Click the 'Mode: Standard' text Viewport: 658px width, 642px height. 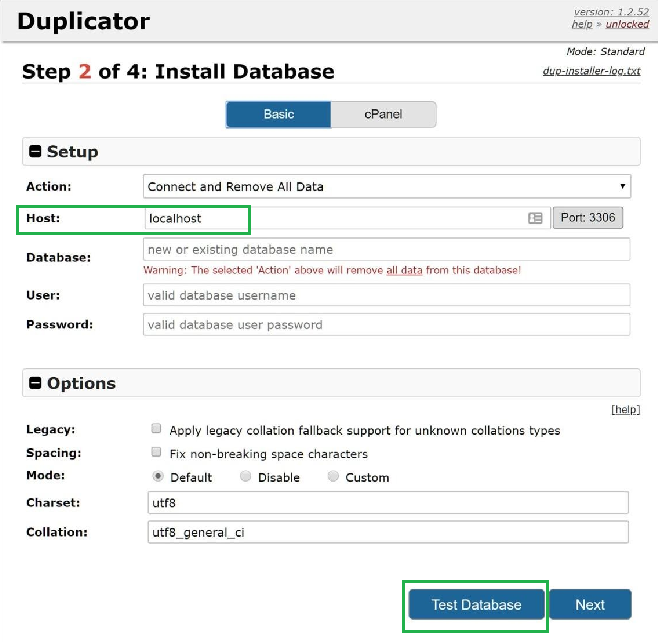(606, 51)
